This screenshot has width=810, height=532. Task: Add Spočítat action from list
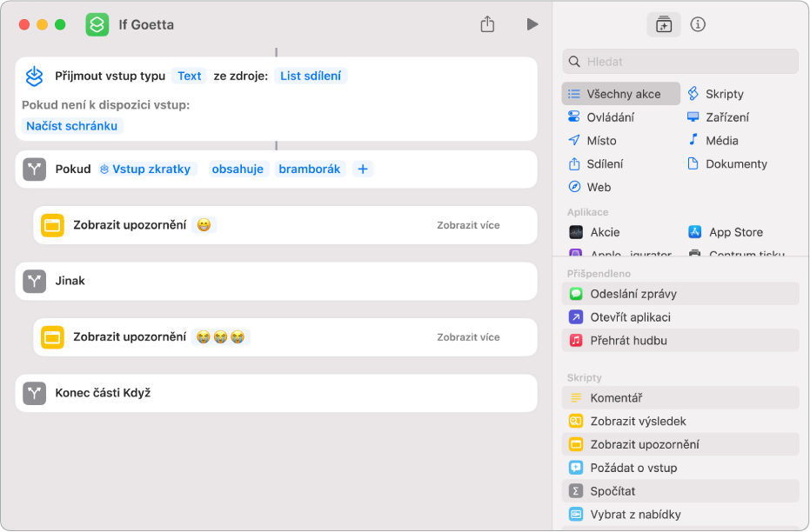(680, 491)
